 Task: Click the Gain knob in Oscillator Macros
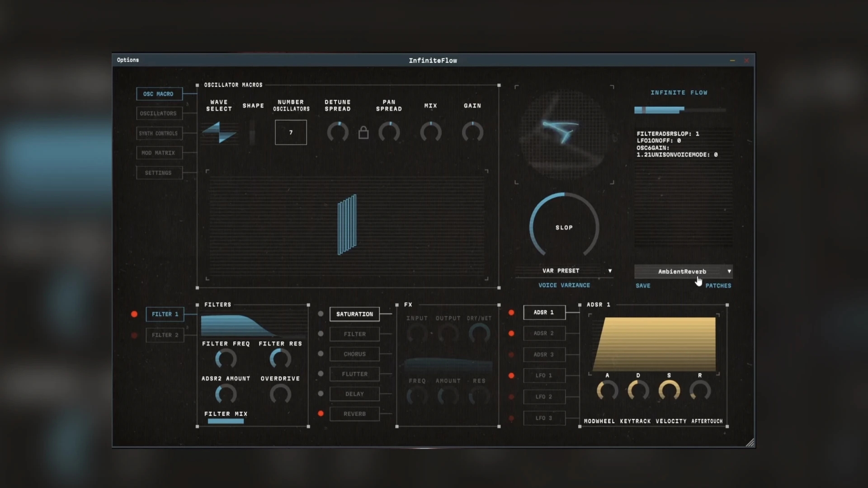[473, 132]
